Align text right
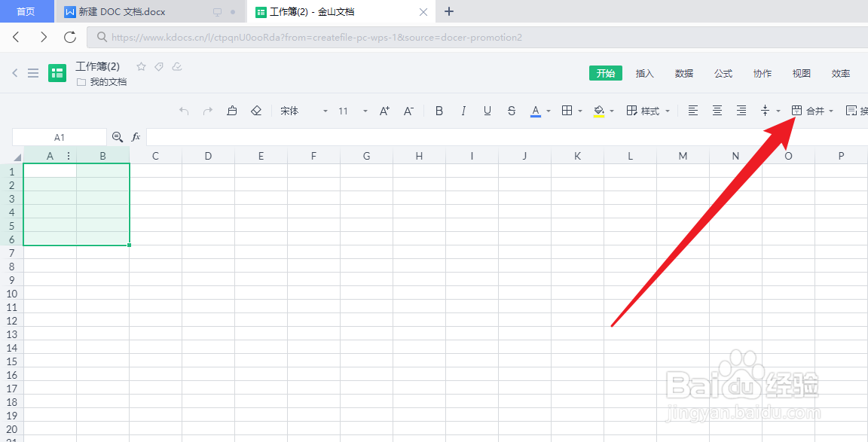Image resolution: width=868 pixels, height=442 pixels. (x=741, y=111)
